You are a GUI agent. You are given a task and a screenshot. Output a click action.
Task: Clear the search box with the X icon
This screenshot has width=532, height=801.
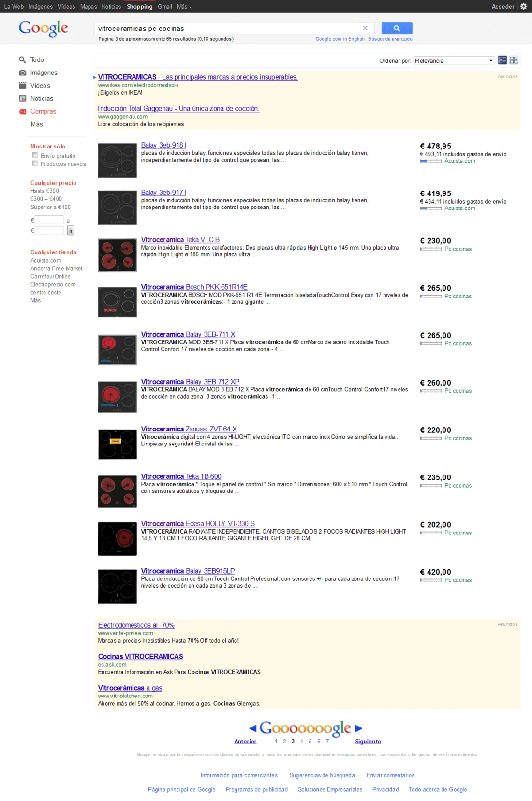[365, 28]
